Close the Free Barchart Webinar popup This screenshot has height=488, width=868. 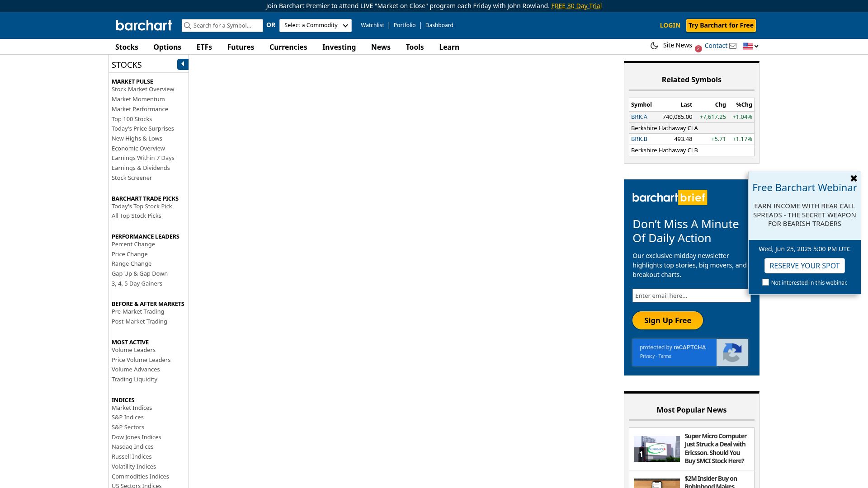[854, 178]
